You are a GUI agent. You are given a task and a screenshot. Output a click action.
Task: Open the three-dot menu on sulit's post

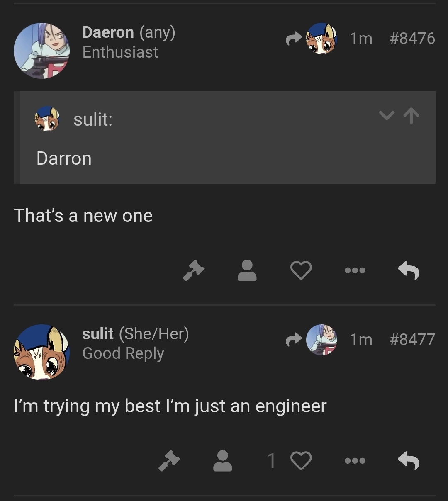pos(355,461)
